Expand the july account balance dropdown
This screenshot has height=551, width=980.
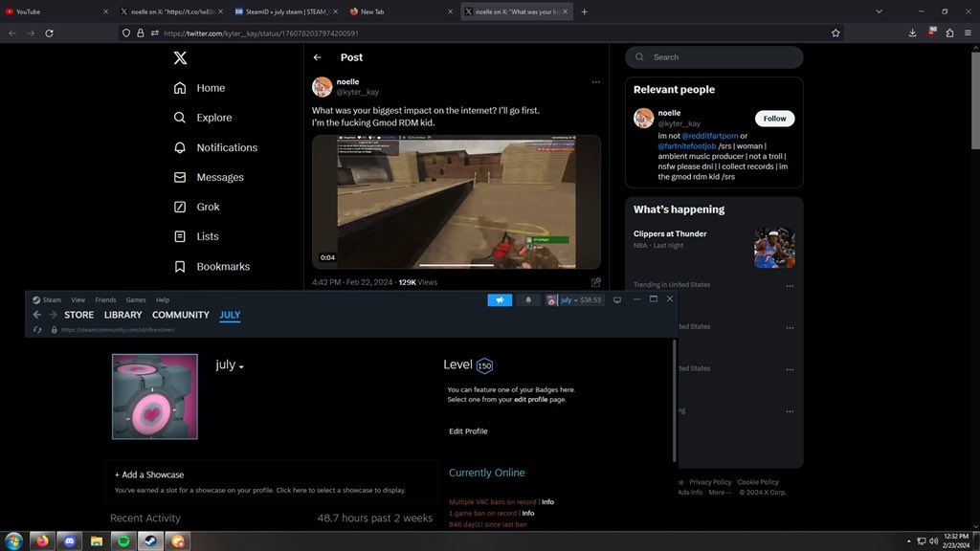575,299
